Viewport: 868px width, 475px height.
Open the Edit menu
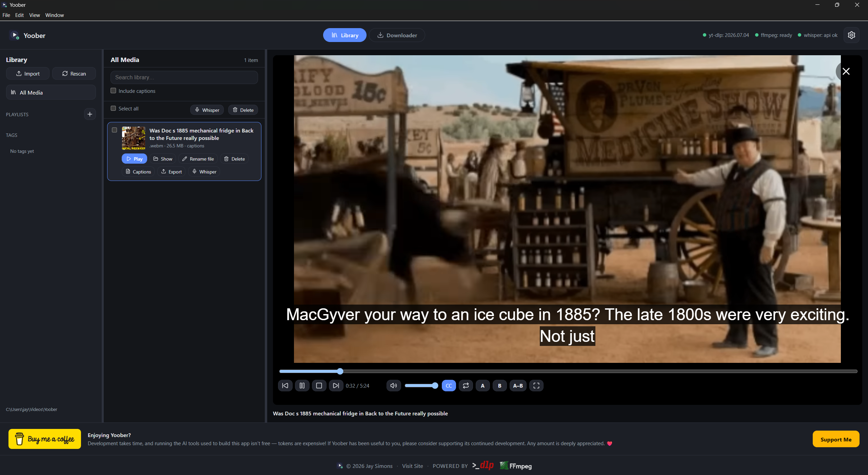pyautogui.click(x=19, y=15)
